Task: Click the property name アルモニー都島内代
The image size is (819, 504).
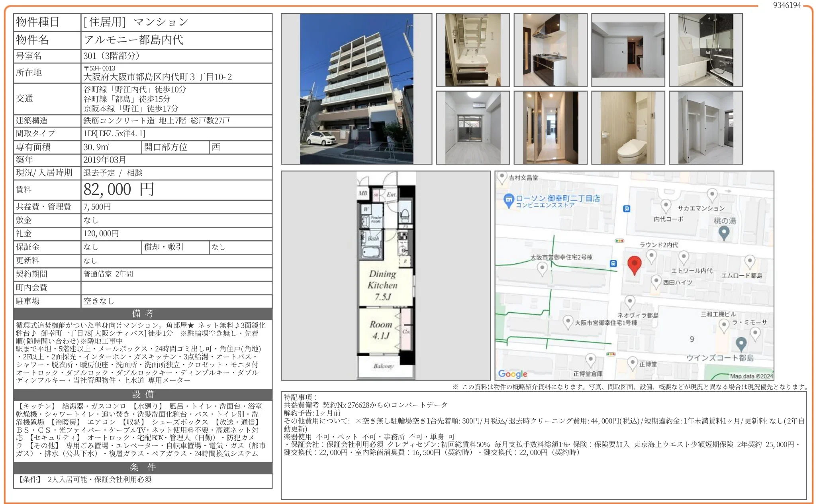Action: coord(133,40)
